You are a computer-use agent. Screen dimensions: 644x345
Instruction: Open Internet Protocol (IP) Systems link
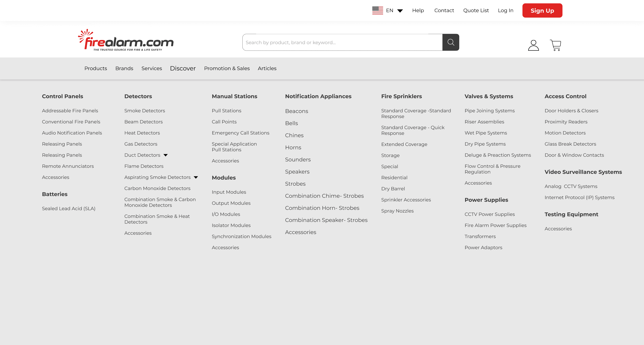pyautogui.click(x=579, y=198)
